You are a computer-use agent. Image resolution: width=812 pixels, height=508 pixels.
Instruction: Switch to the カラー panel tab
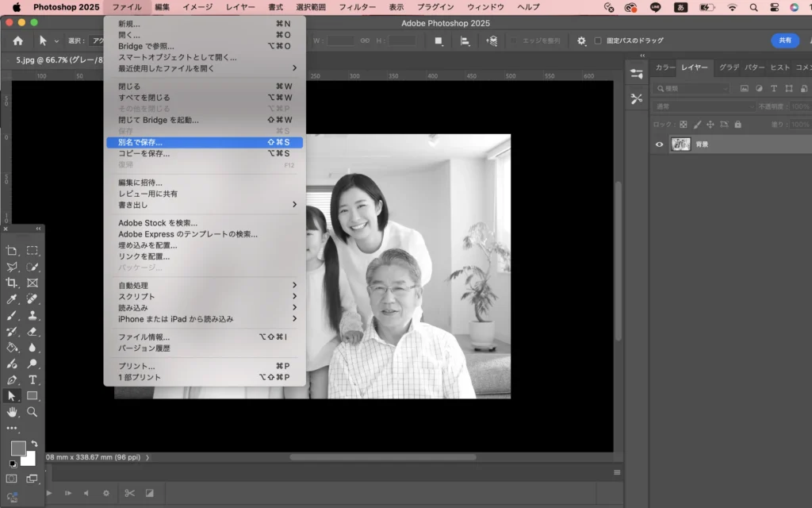click(x=665, y=68)
